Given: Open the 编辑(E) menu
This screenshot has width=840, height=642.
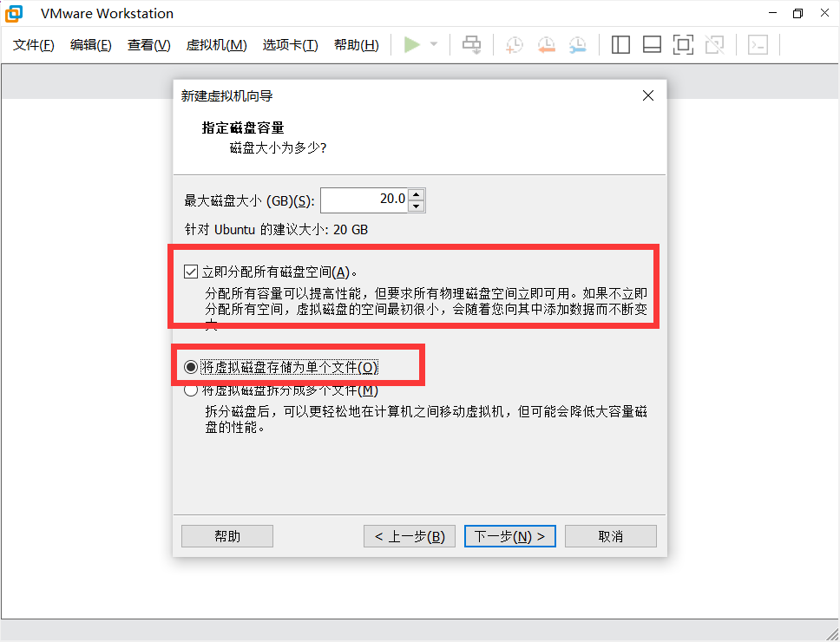Looking at the screenshot, I should coord(90,45).
